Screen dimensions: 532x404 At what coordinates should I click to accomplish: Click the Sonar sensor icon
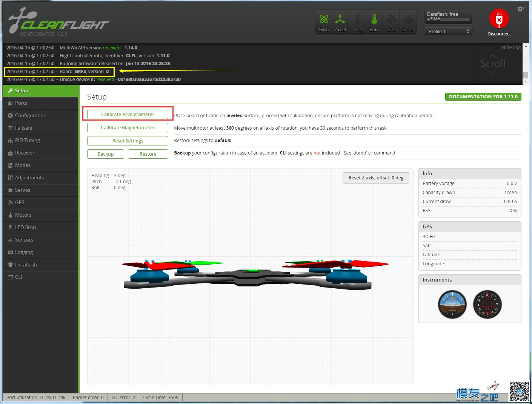coord(408,23)
